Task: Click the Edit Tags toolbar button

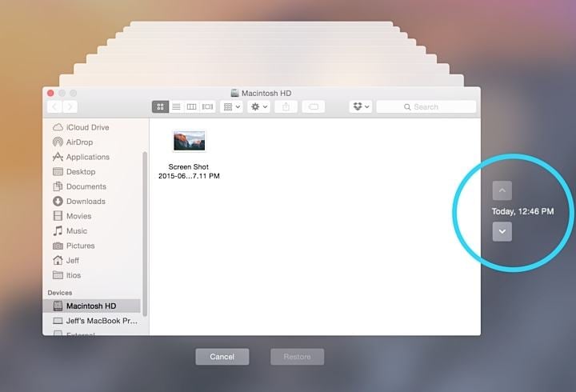Action: pos(313,107)
